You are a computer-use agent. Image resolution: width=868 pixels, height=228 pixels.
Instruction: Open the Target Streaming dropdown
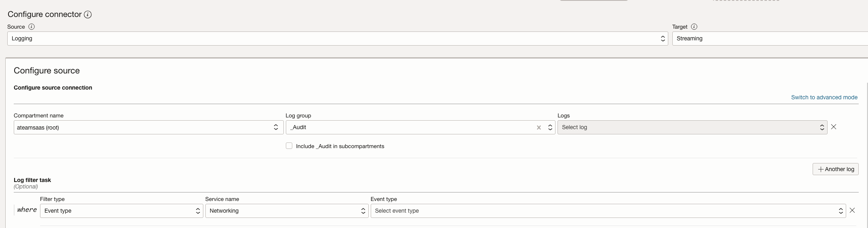768,39
